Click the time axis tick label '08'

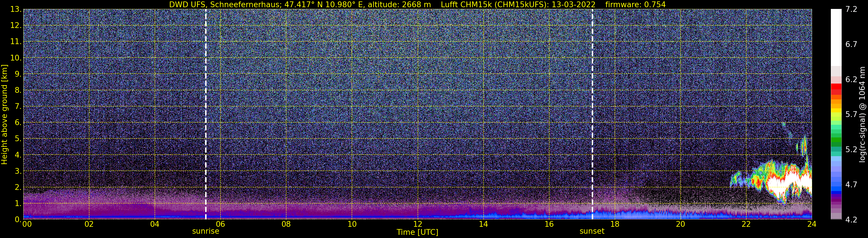(x=286, y=224)
